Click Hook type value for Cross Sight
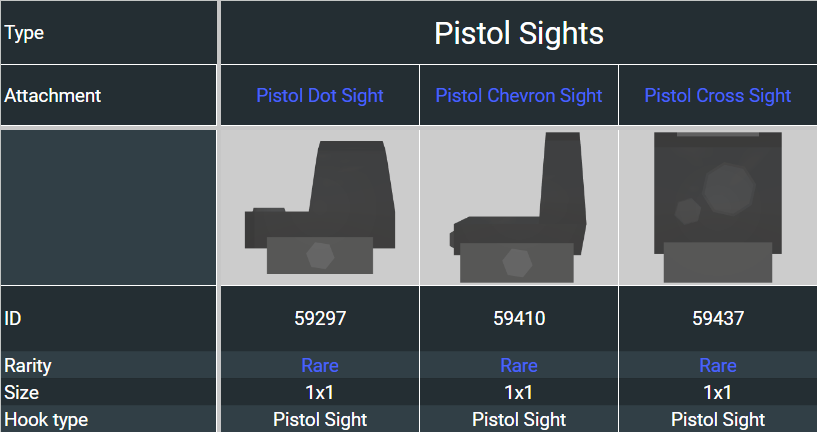This screenshot has width=817, height=432. pos(718,420)
